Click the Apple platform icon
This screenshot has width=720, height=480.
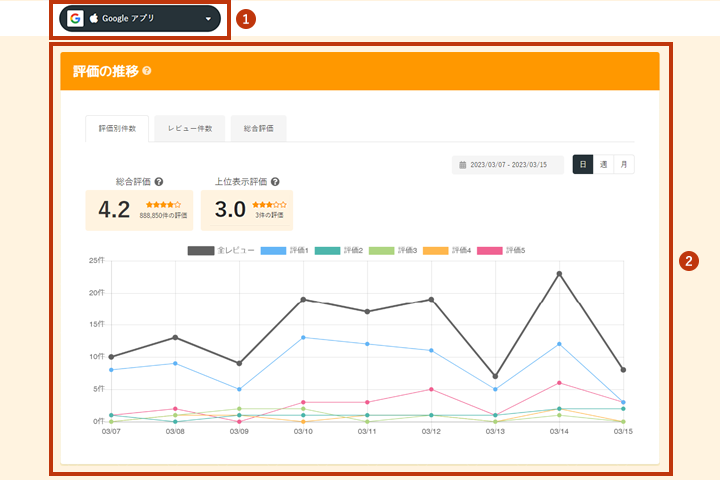(94, 18)
